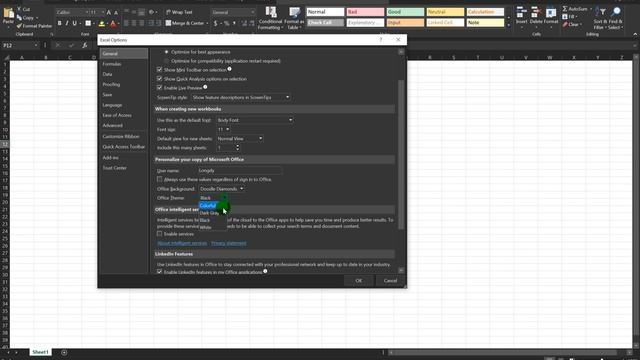Click the Accounting dollar format icon
Screen dimensions: 640x360
click(x=216, y=24)
